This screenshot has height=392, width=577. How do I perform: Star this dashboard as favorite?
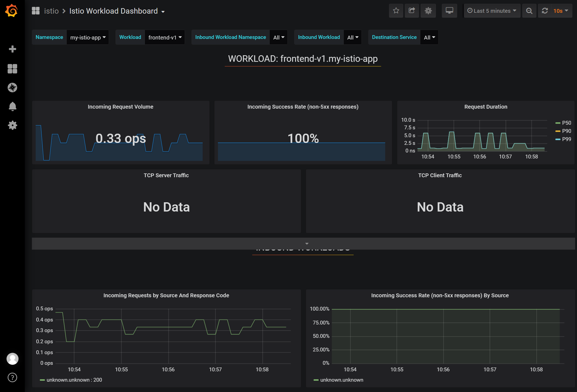(x=396, y=11)
